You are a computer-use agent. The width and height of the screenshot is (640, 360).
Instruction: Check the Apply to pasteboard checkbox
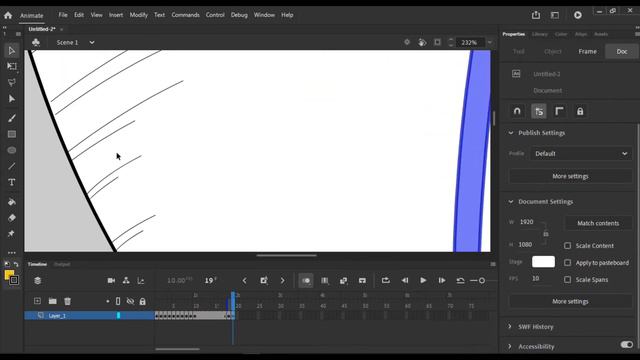tap(567, 263)
